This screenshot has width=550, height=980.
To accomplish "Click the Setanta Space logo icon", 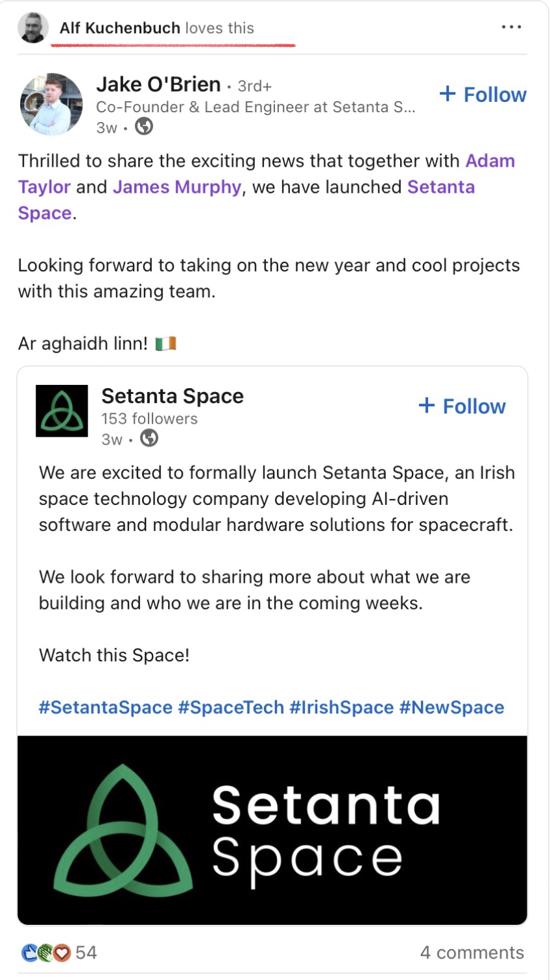I will pyautogui.click(x=62, y=411).
